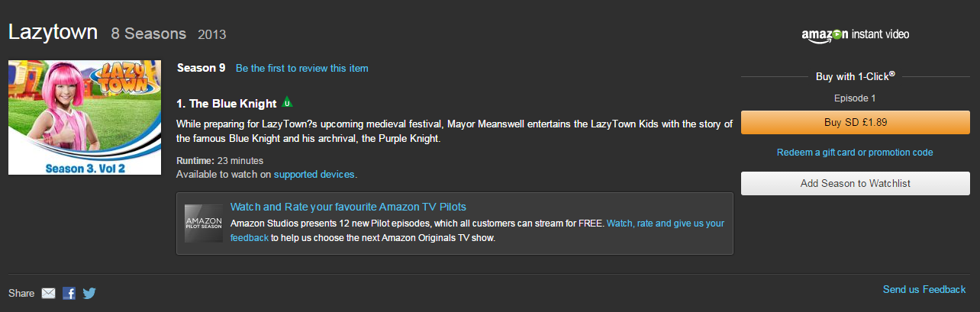This screenshot has width=980, height=312.
Task: Click Be the first to review this item
Action: [301, 69]
